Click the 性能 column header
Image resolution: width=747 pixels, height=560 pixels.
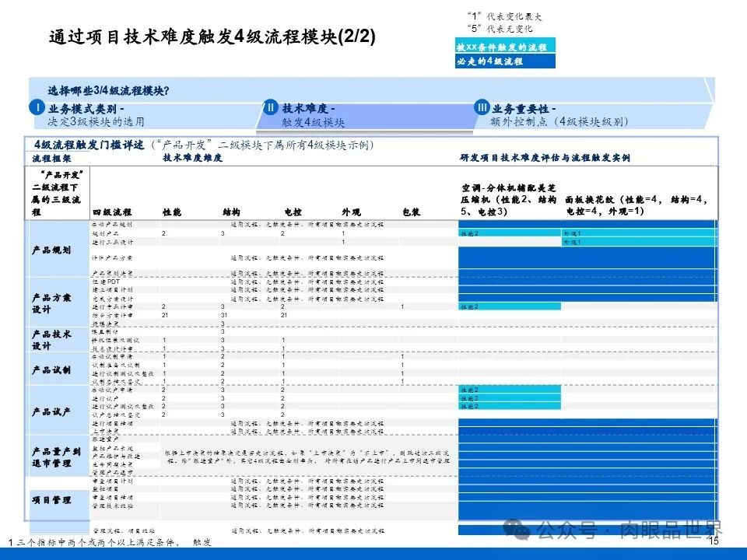pos(172,212)
